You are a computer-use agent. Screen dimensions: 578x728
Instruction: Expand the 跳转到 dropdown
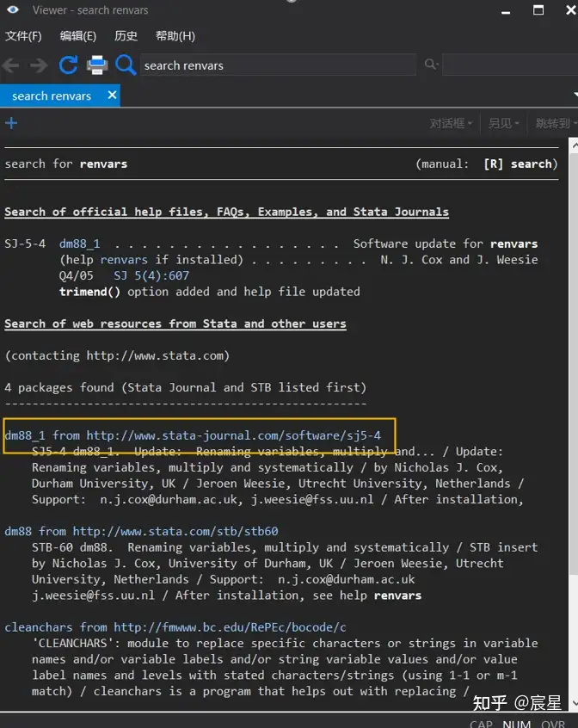coord(556,123)
